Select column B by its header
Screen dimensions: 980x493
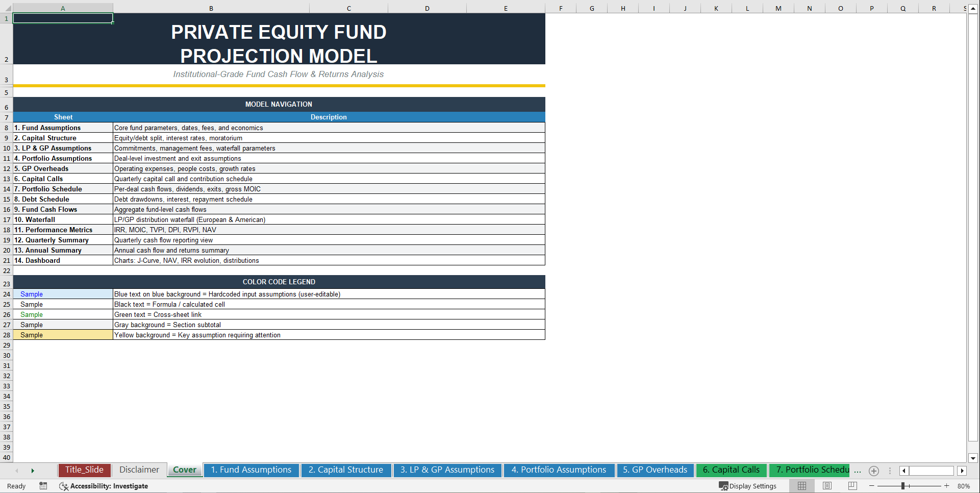(x=211, y=8)
